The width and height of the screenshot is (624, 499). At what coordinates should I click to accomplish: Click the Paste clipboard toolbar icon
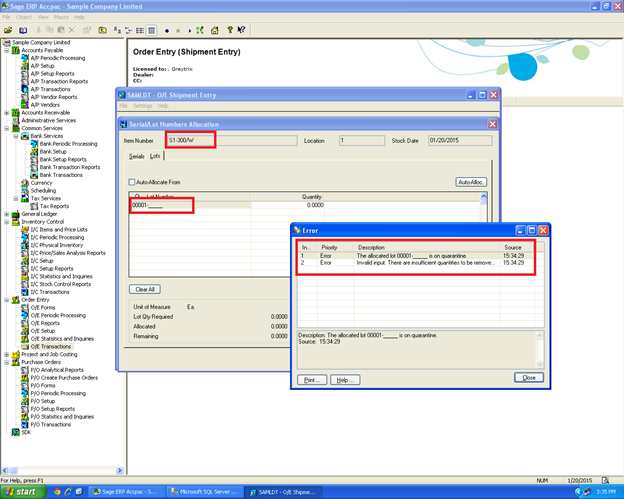click(x=61, y=30)
